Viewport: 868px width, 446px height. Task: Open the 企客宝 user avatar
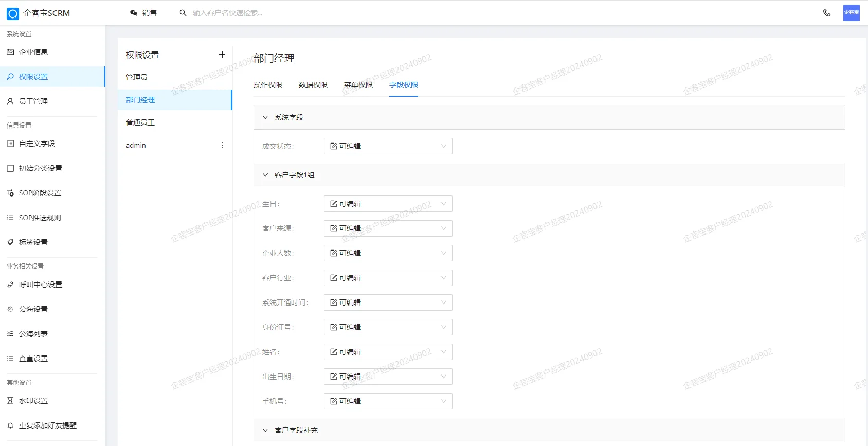click(x=852, y=13)
